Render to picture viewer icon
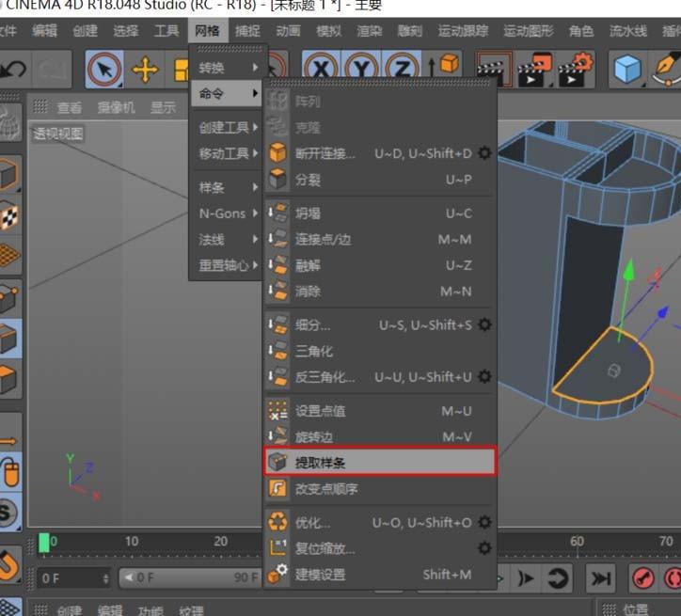Image resolution: width=681 pixels, height=616 pixels. coord(534,69)
